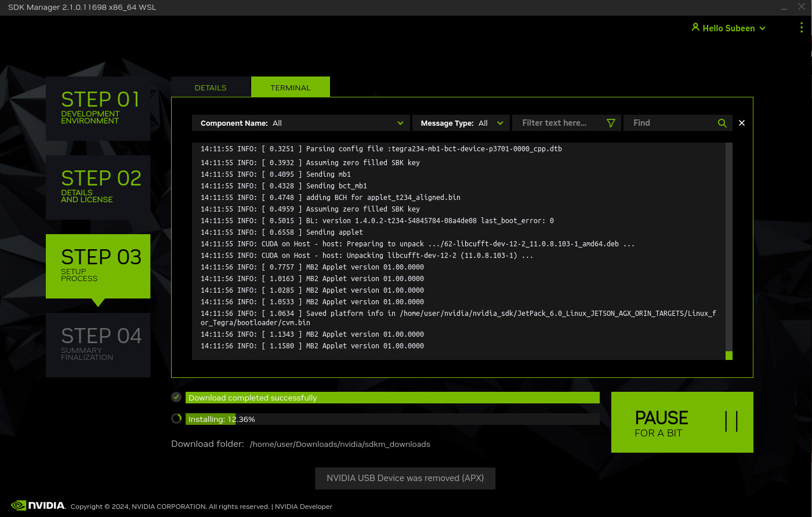Dismiss the NVIDIA USB Device was removed notification
Screen dimensions: 812x517
[x=405, y=478]
